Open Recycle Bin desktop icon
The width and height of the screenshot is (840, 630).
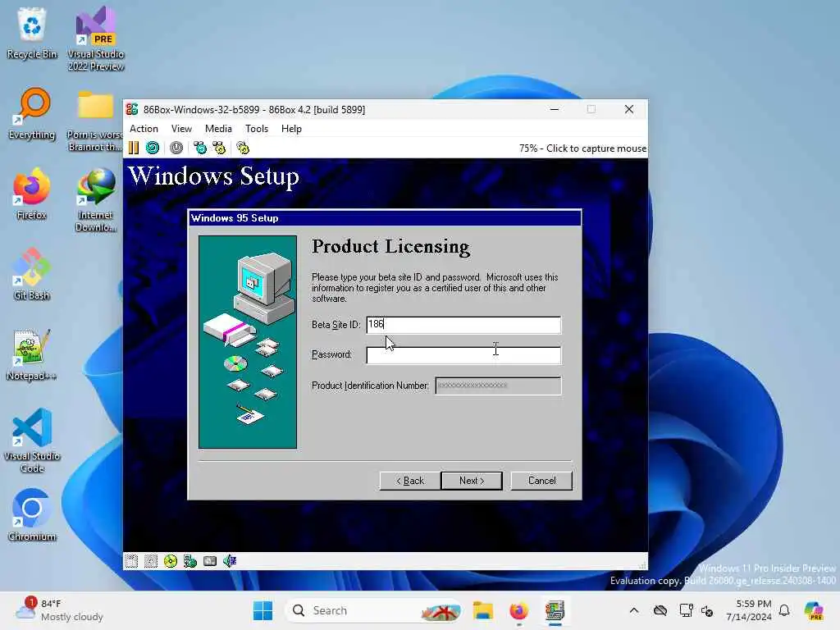tap(32, 33)
